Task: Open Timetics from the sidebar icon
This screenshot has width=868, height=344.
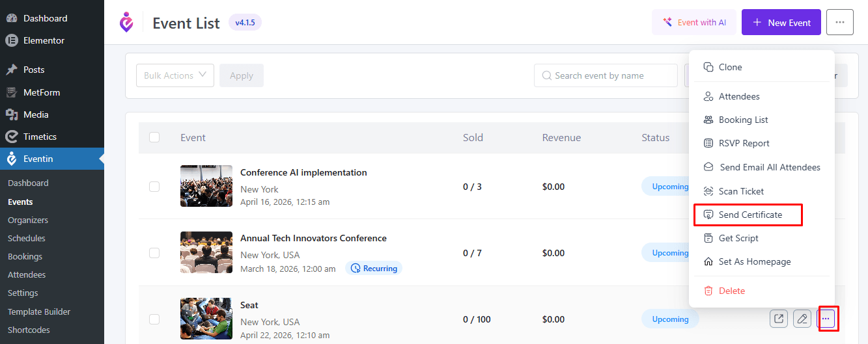Action: (11, 137)
